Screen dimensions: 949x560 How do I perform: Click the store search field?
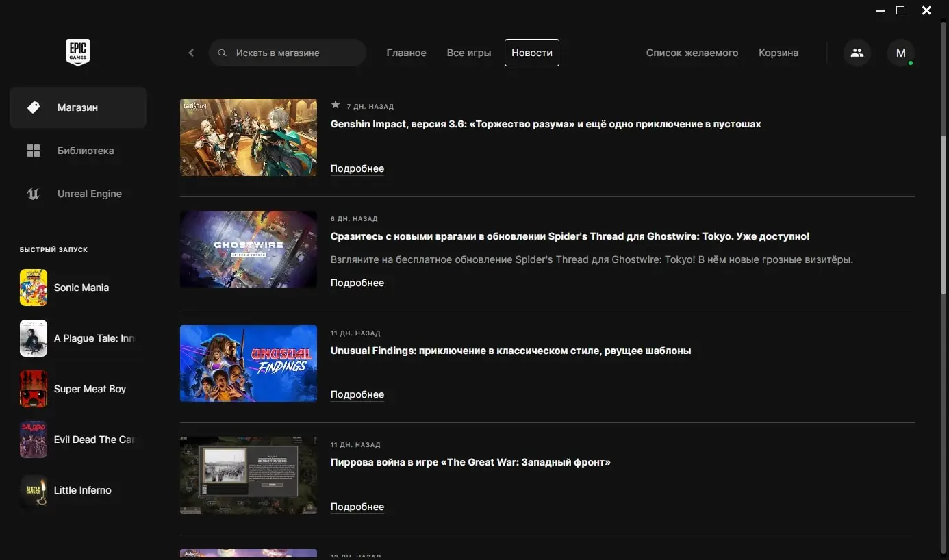288,53
